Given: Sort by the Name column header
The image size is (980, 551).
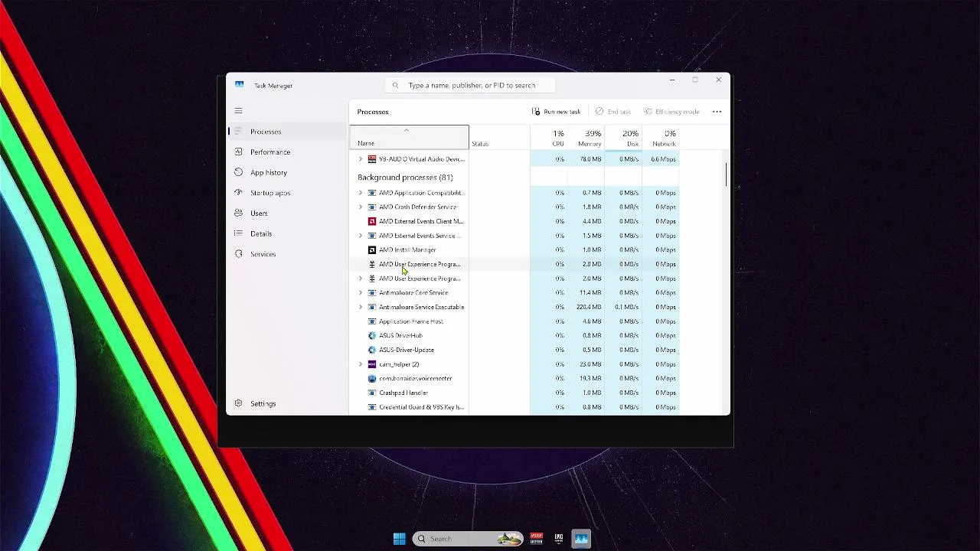Looking at the screenshot, I should point(409,137).
